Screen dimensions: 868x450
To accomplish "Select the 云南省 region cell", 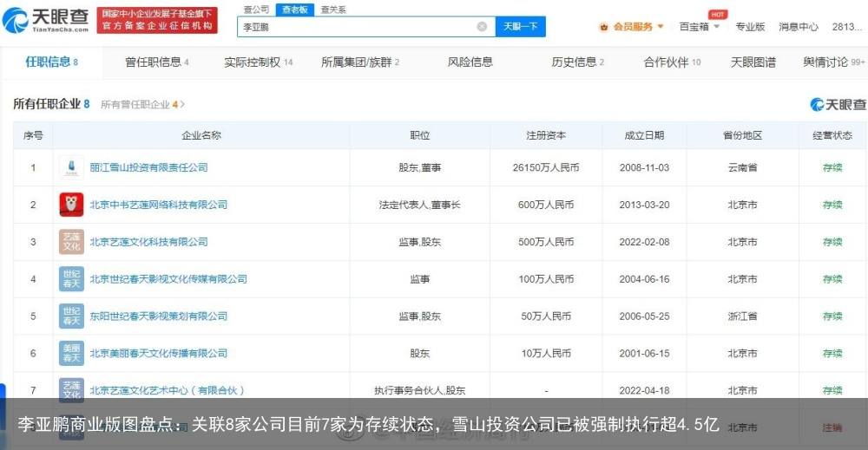I will pos(742,167).
